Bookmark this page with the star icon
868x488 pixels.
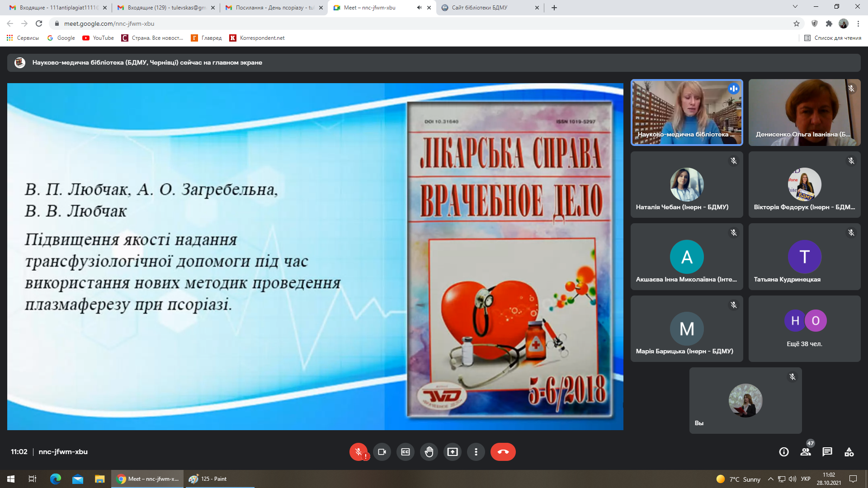pos(797,23)
